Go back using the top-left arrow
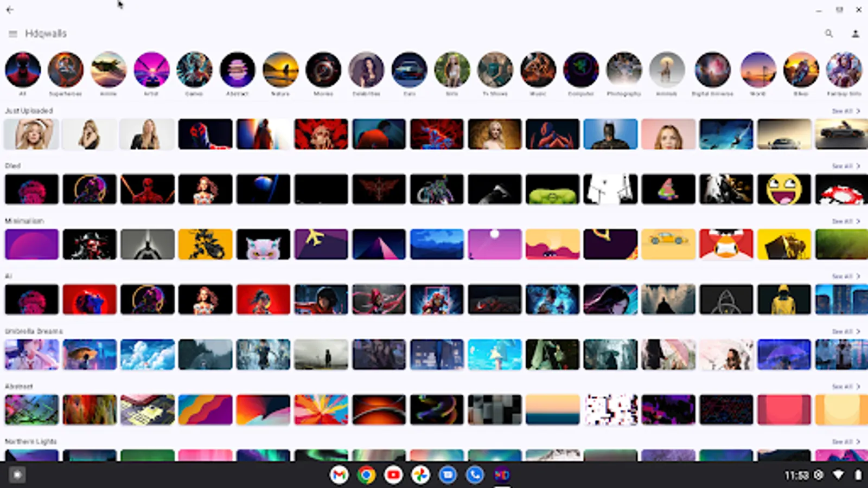868x488 pixels. [10, 10]
